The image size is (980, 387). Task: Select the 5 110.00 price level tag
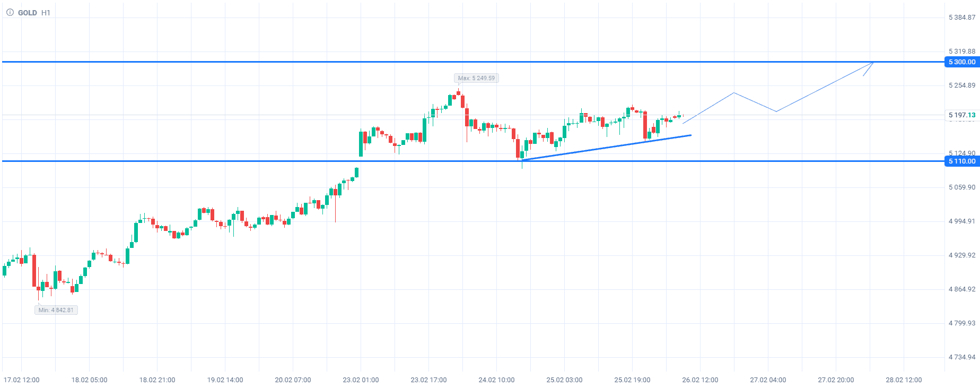tap(961, 161)
